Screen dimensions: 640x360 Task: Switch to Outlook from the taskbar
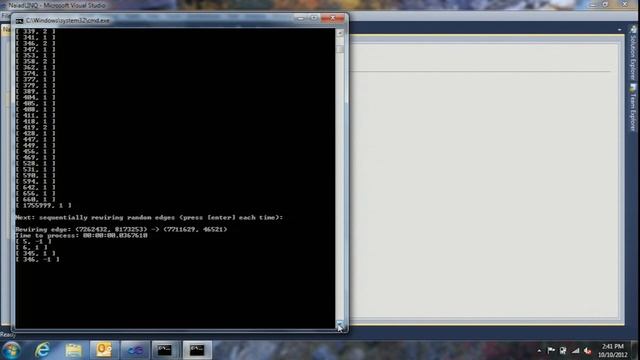[104, 350]
